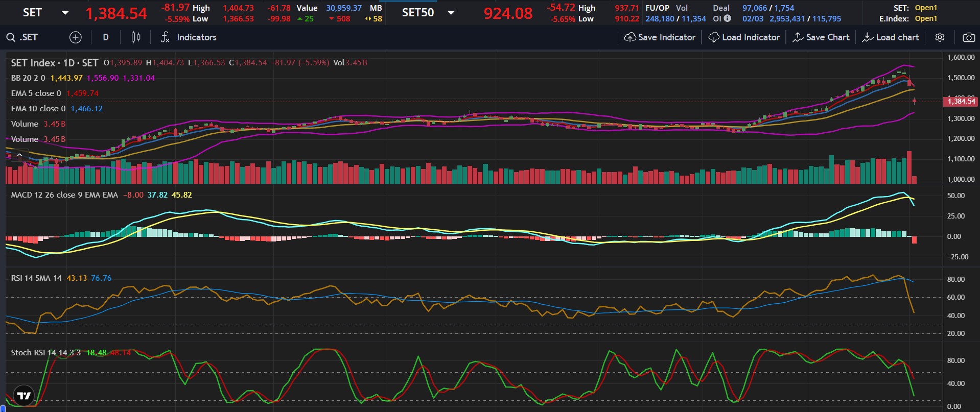Viewport: 980px width, 412px height.
Task: Click the cloud icon beside Save Indicator
Action: coord(630,37)
